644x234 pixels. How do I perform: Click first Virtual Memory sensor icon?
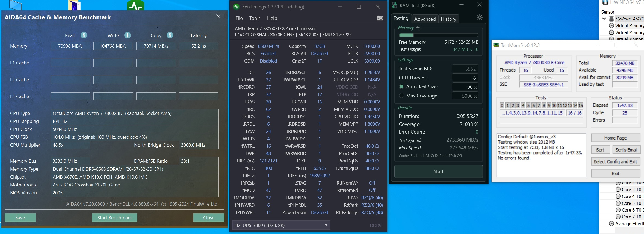611,26
